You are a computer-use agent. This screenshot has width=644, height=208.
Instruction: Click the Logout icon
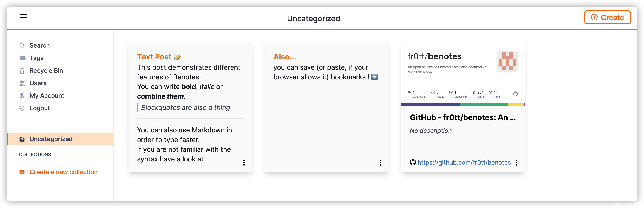tap(22, 108)
